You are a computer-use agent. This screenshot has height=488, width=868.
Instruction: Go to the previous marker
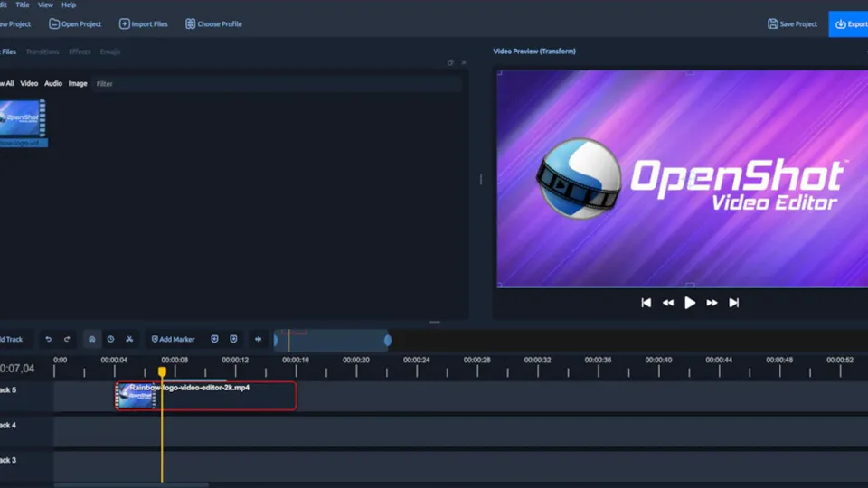(x=215, y=339)
